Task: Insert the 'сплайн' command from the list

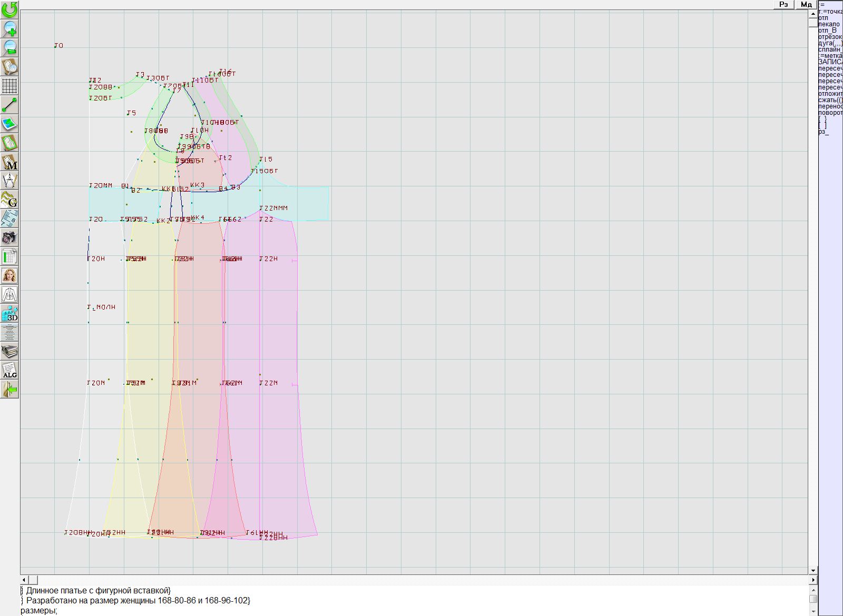Action: click(x=830, y=49)
